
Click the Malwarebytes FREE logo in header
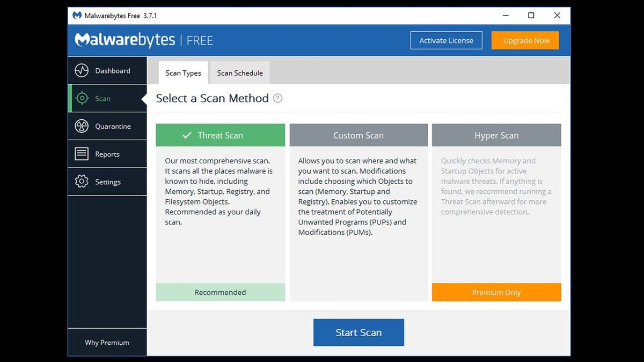(x=144, y=40)
